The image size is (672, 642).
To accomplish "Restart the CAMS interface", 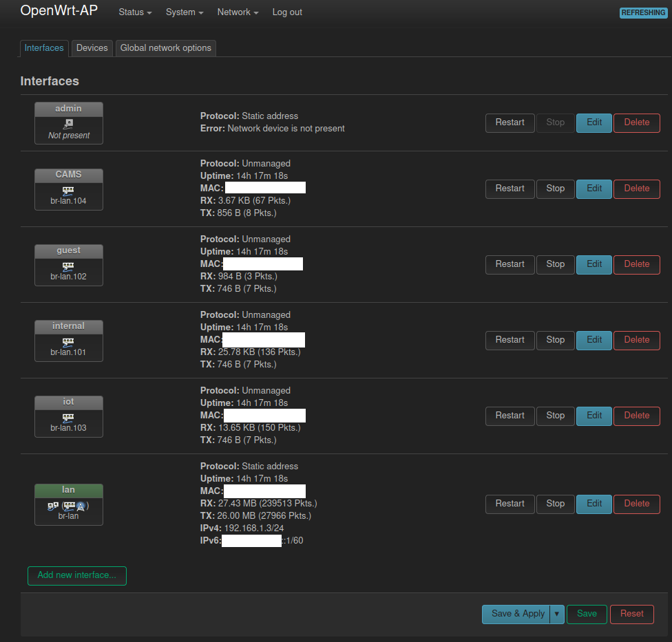I will pyautogui.click(x=510, y=189).
